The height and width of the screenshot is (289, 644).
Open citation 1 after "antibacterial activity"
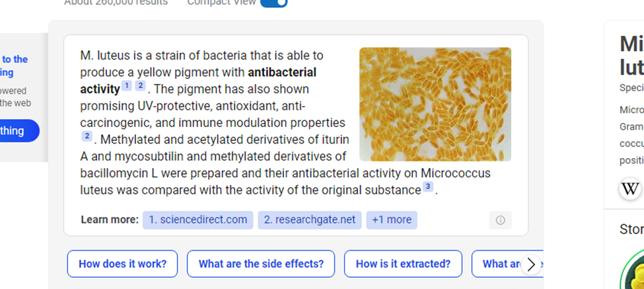[127, 86]
